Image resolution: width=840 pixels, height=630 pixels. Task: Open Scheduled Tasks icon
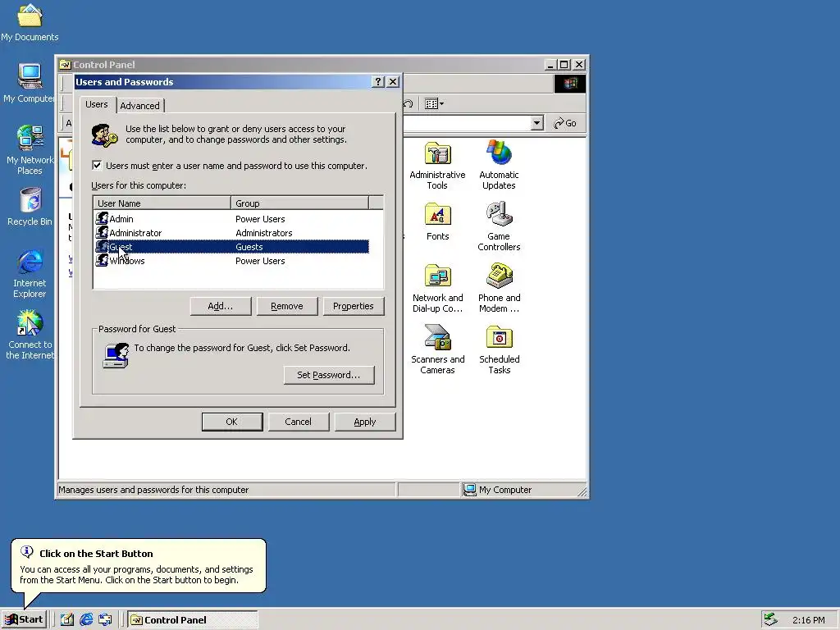pos(499,349)
